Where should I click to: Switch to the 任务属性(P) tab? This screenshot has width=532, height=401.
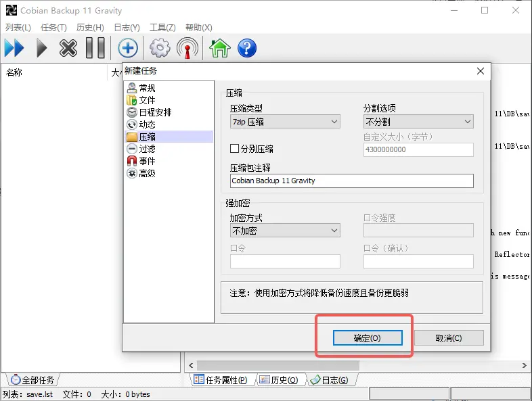(221, 380)
